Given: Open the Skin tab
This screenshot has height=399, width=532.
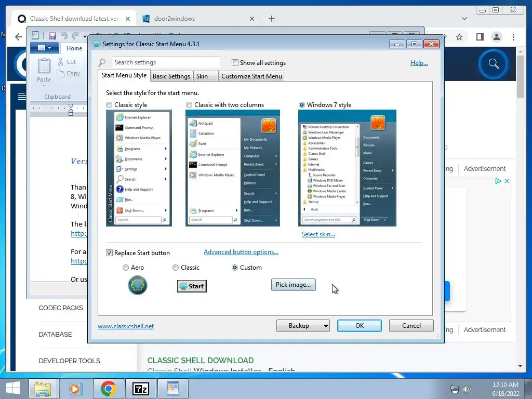Looking at the screenshot, I should point(206,76).
